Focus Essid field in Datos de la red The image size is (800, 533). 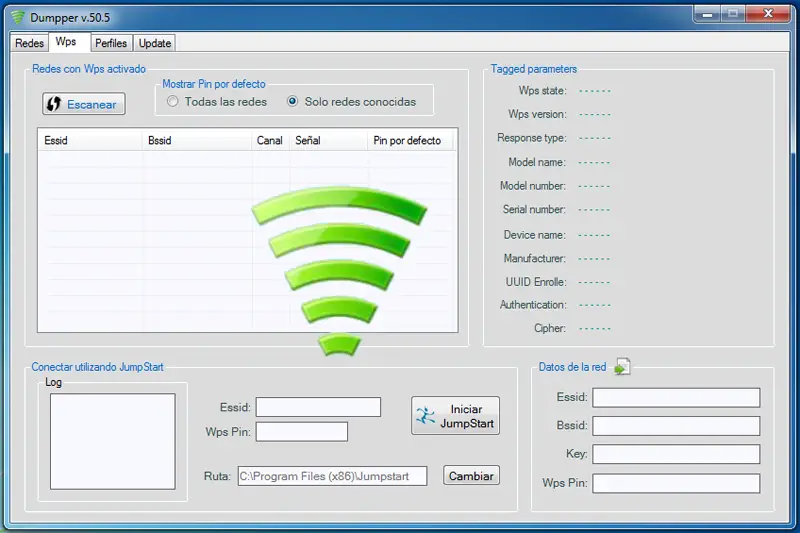(x=676, y=397)
